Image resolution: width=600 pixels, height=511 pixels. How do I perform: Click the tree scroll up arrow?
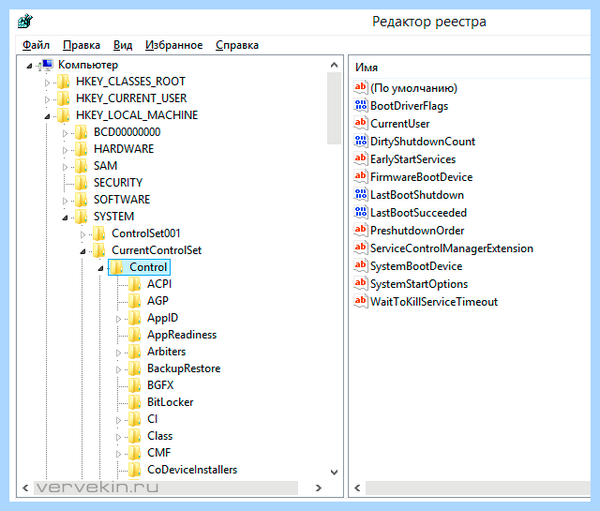[x=334, y=65]
